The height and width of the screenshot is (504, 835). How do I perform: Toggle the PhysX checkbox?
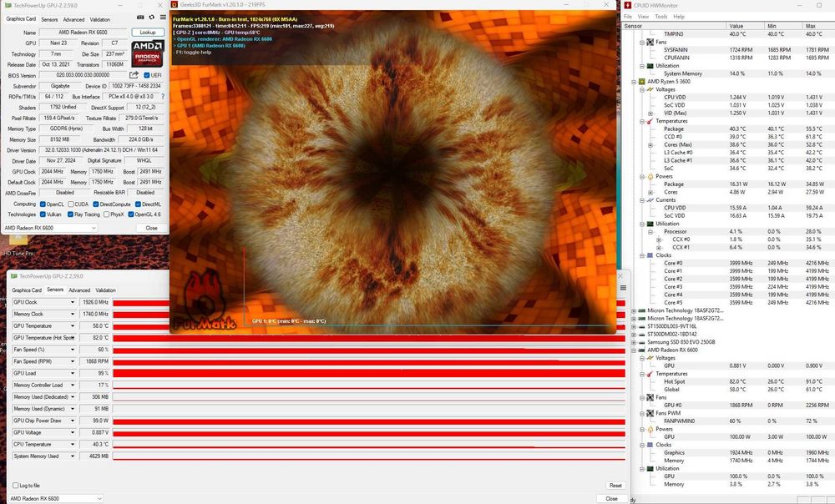click(107, 214)
